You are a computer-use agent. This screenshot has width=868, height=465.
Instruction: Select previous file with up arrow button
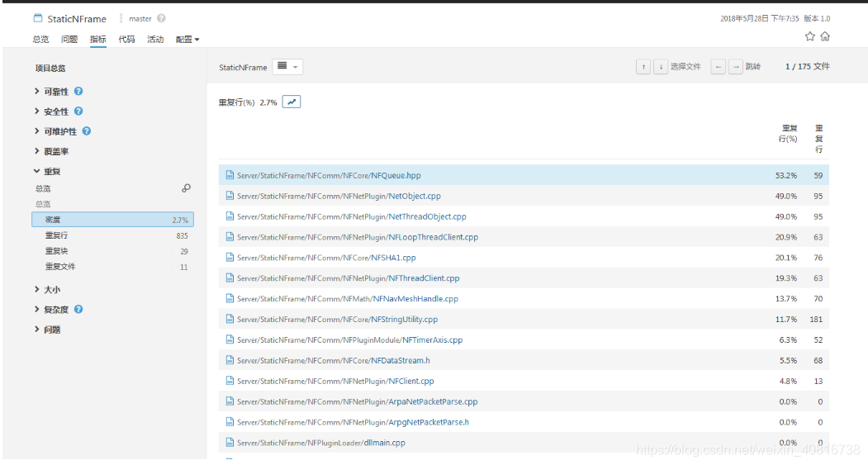(x=643, y=67)
